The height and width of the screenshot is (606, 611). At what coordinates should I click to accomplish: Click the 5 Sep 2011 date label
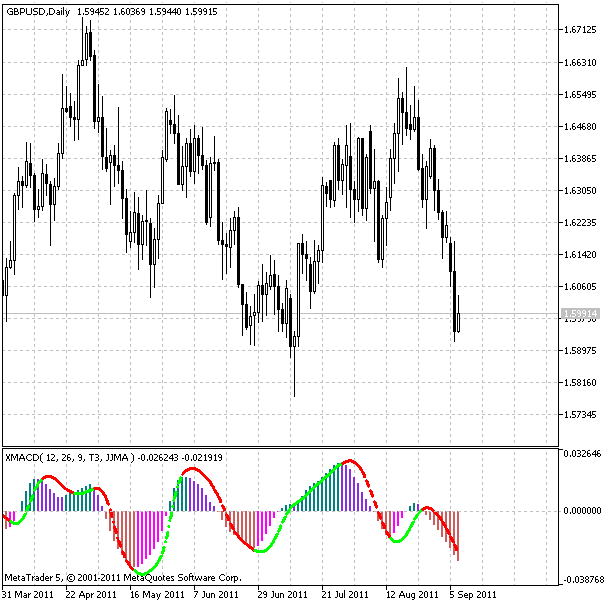point(474,593)
